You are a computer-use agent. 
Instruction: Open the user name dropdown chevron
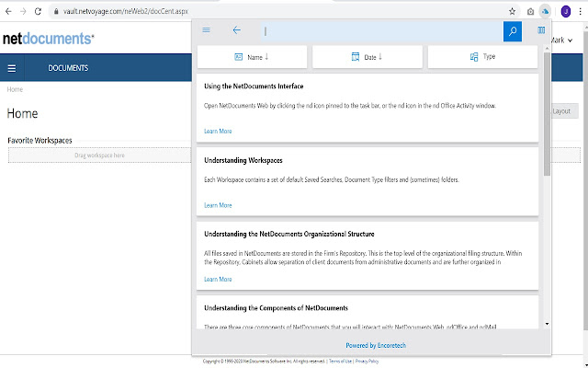[570, 40]
